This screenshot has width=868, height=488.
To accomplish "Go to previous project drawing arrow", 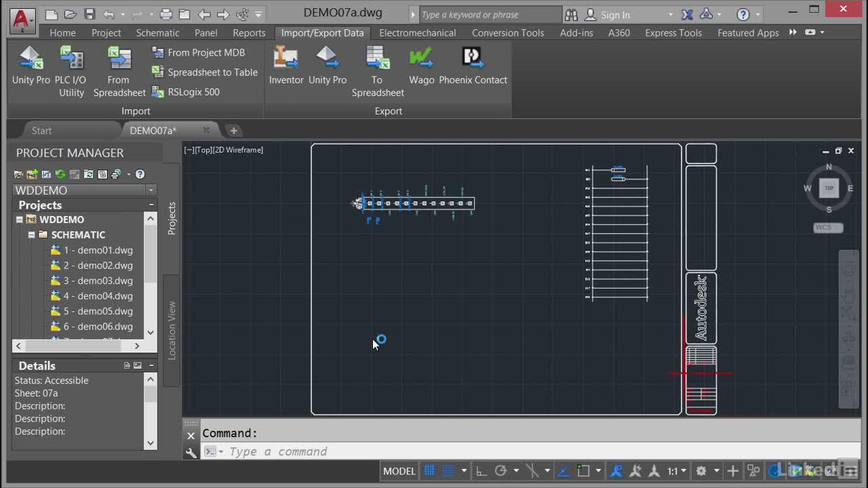I will pyautogui.click(x=204, y=14).
